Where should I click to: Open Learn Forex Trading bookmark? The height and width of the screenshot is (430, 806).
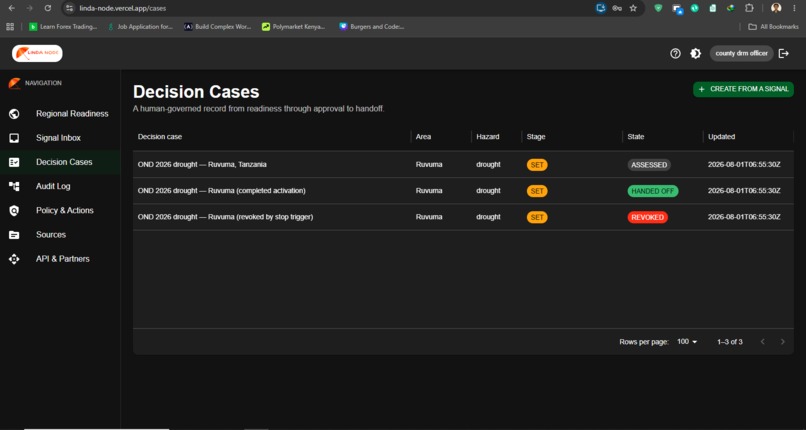click(63, 27)
